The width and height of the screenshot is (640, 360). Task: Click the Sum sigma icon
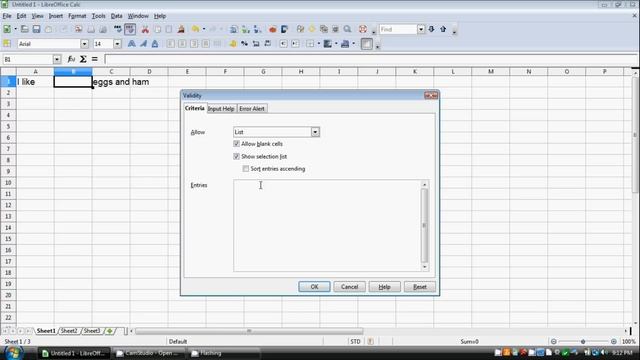[83, 59]
